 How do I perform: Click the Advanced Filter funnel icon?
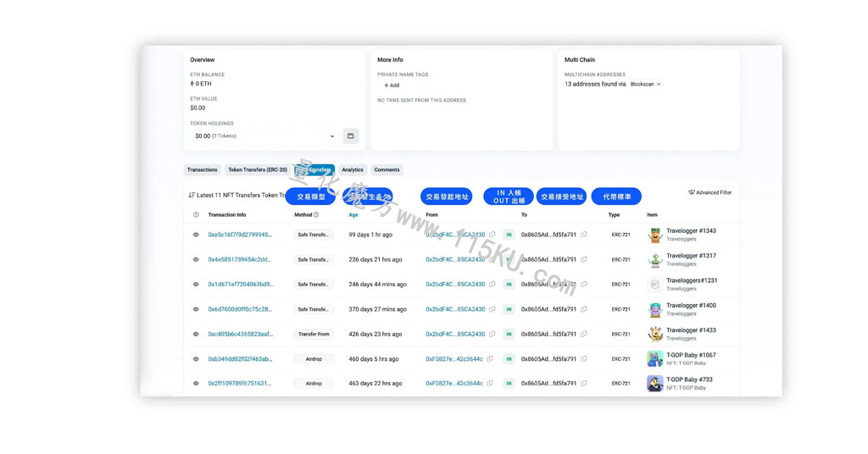(x=692, y=192)
